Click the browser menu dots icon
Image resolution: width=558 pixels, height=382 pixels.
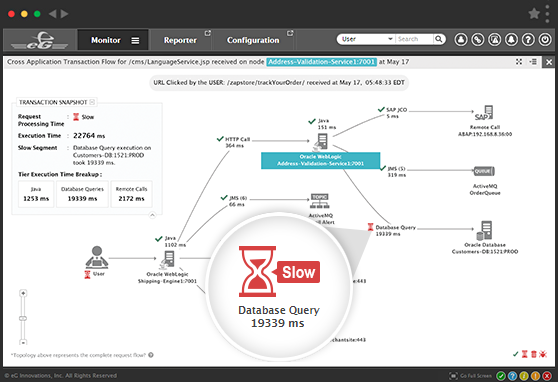pyautogui.click(x=547, y=14)
